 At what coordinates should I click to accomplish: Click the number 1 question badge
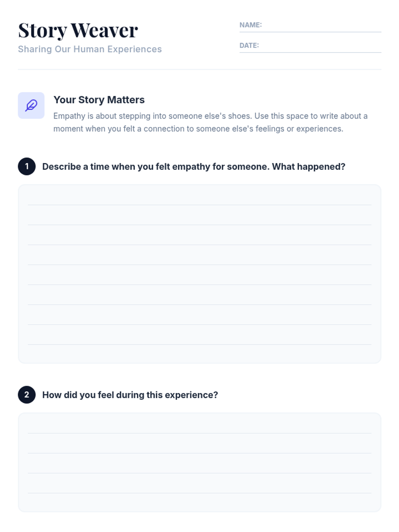27,166
